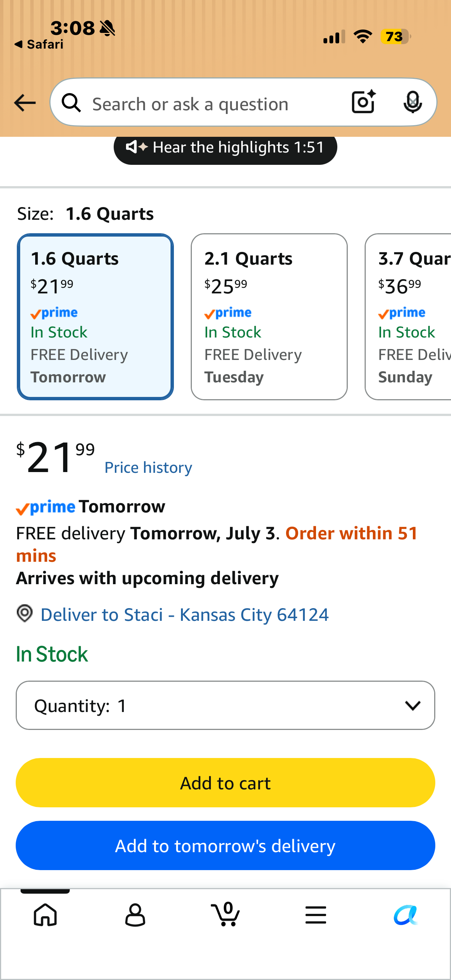Change delivery address to Staci Kansas City
This screenshot has width=451, height=980.
pyautogui.click(x=185, y=614)
